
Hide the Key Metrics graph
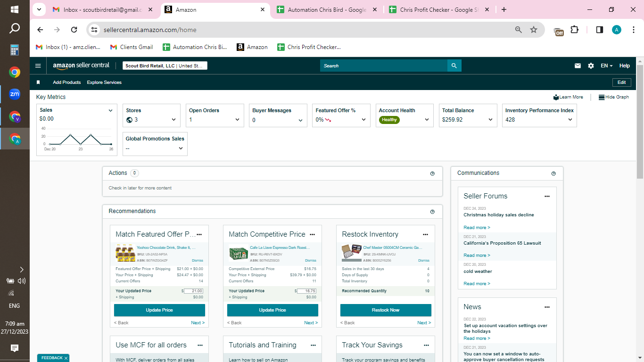pos(614,97)
